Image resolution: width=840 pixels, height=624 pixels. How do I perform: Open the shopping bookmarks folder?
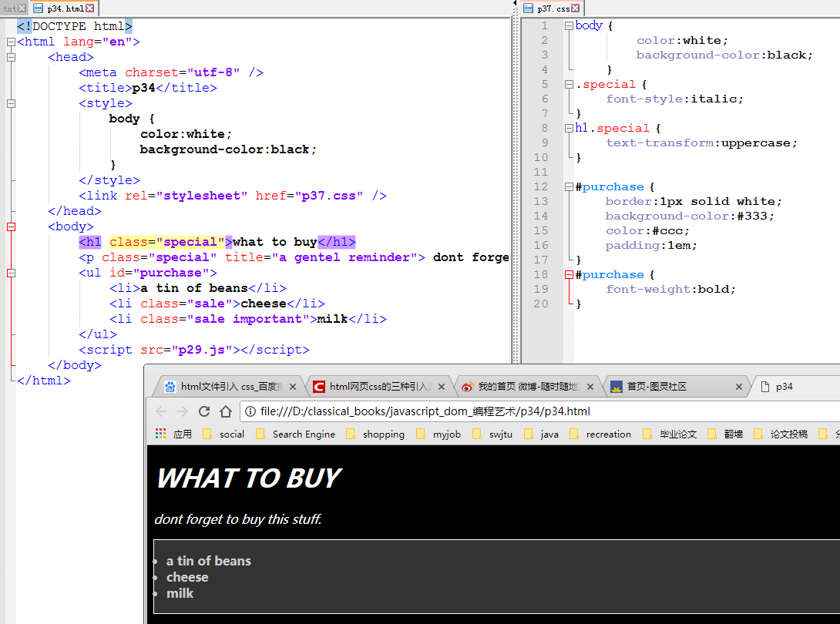(x=375, y=434)
